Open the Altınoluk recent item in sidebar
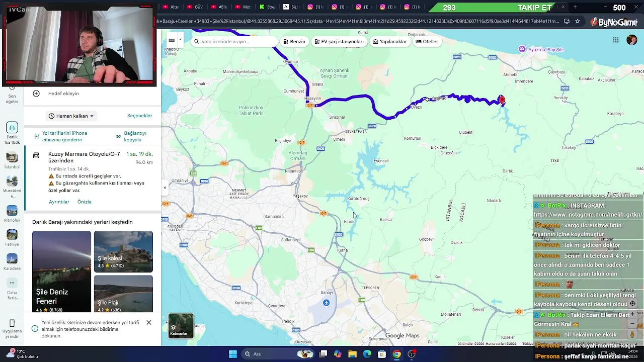Viewport: 644px width, 362px height. pyautogui.click(x=12, y=211)
